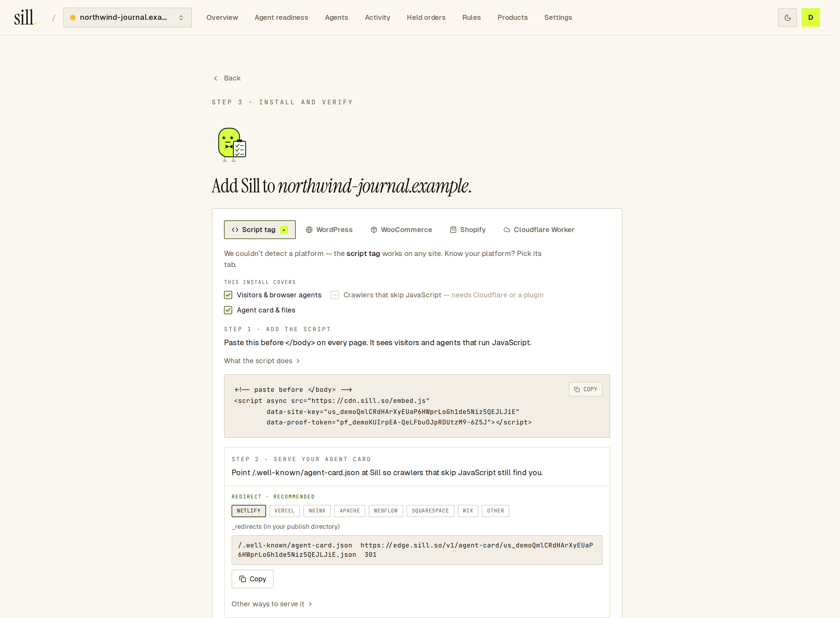Open the Overview nav item

(222, 17)
